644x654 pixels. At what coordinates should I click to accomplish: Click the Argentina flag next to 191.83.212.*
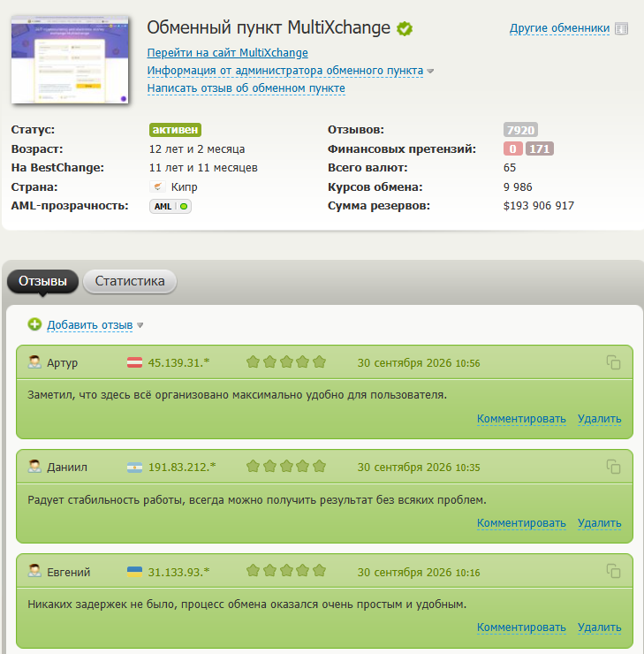[x=134, y=467]
